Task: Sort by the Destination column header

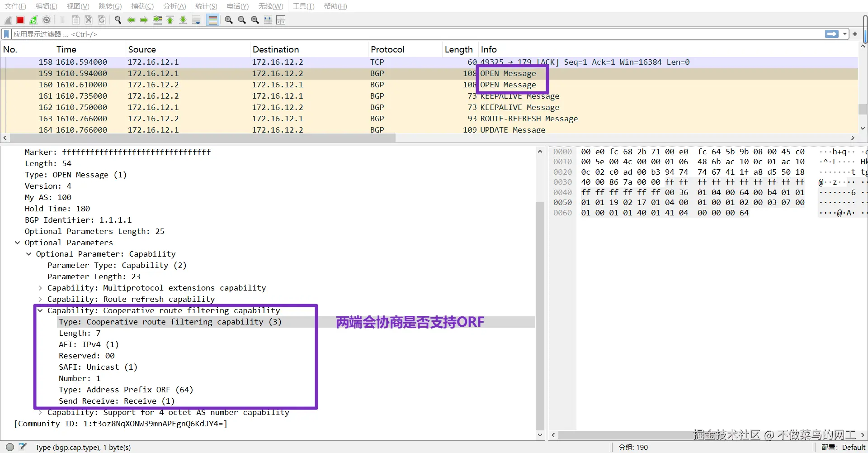Action: coord(309,49)
